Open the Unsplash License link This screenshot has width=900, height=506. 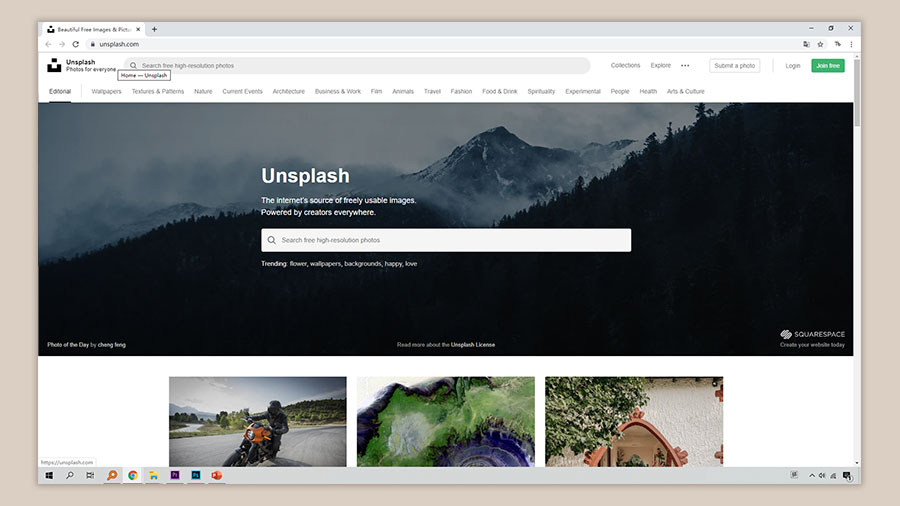coord(473,345)
